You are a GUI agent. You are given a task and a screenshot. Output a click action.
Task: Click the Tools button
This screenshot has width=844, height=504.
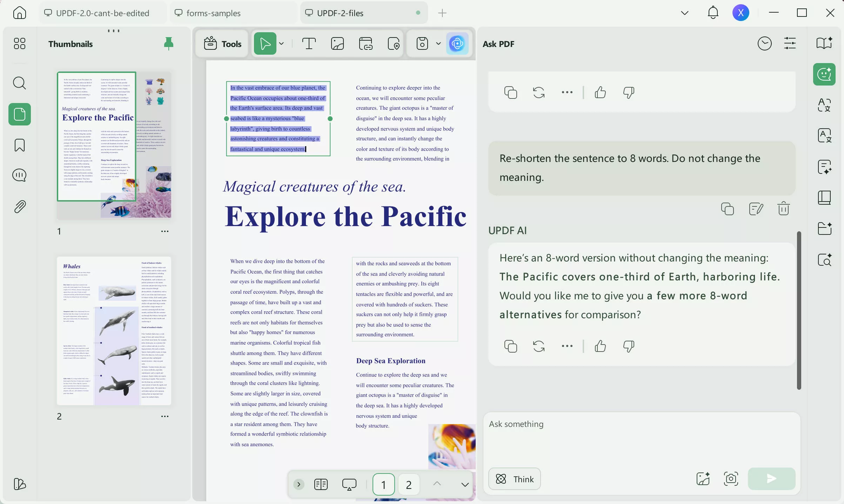(222, 44)
